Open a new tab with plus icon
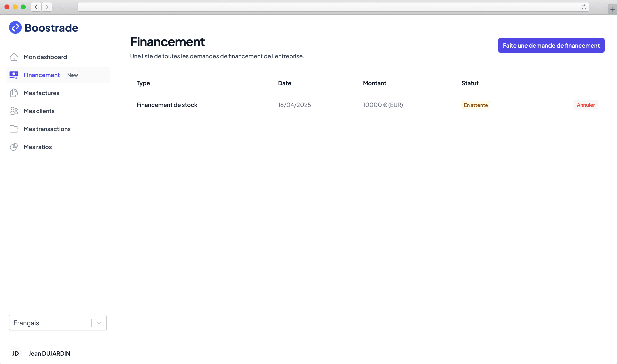Image resolution: width=617 pixels, height=364 pixels. coord(612,10)
